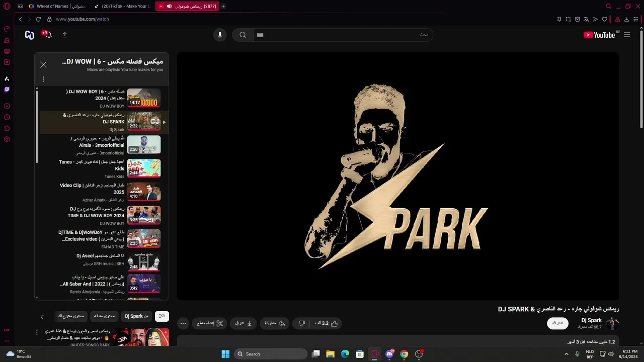
Task: Click the create clip scissors button
Action: [210, 323]
